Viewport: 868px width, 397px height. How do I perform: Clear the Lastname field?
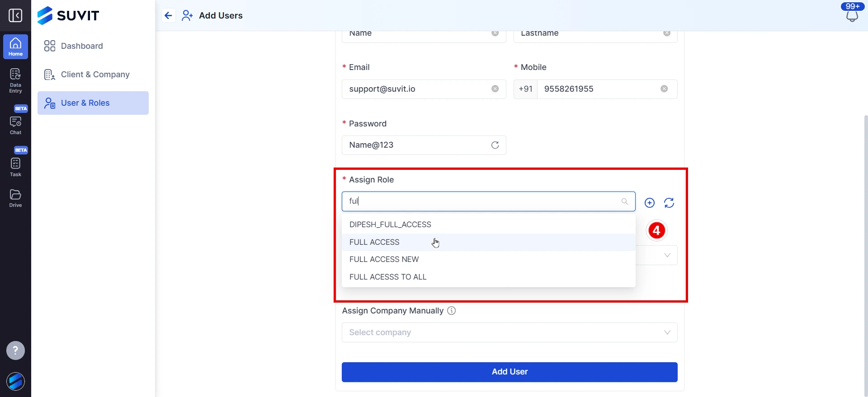pyautogui.click(x=667, y=33)
